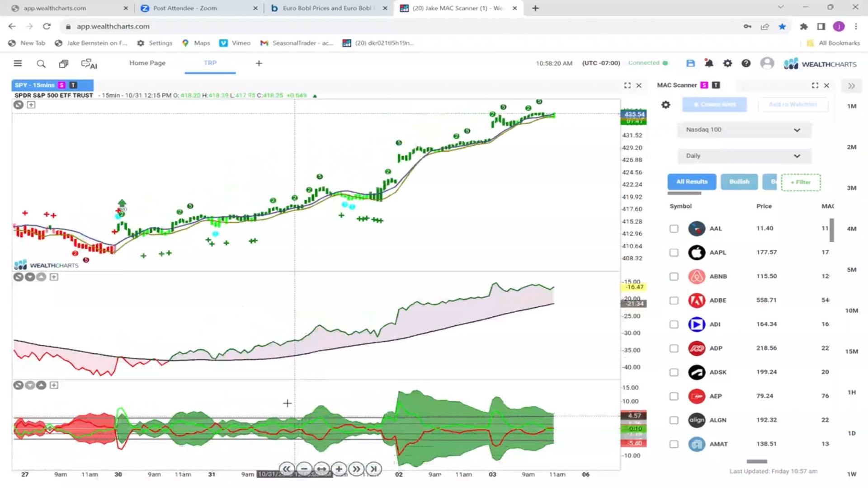Step the chart forward with double arrows
The height and width of the screenshot is (488, 868).
(x=356, y=469)
